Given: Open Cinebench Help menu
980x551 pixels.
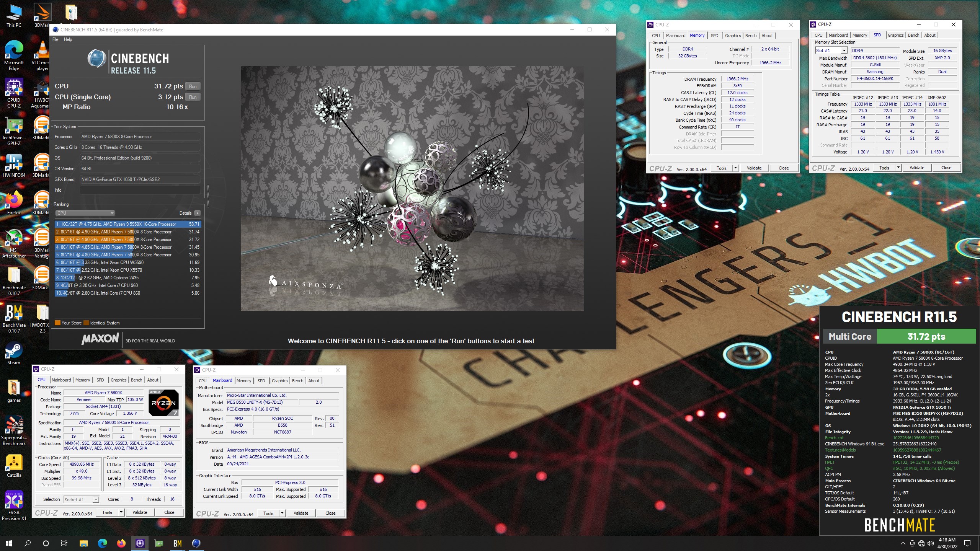Looking at the screenshot, I should click(x=68, y=39).
